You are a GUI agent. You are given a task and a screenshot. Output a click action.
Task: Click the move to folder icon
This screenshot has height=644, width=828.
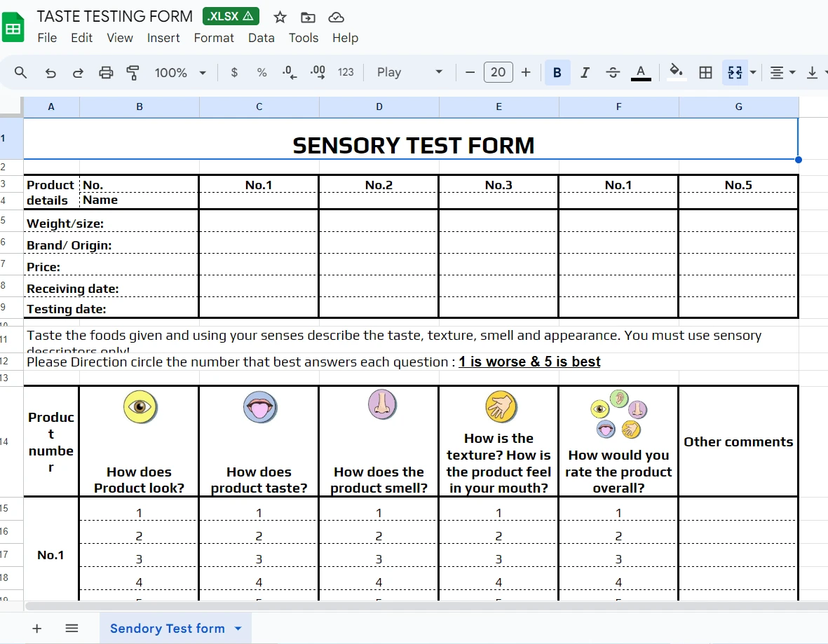point(308,18)
